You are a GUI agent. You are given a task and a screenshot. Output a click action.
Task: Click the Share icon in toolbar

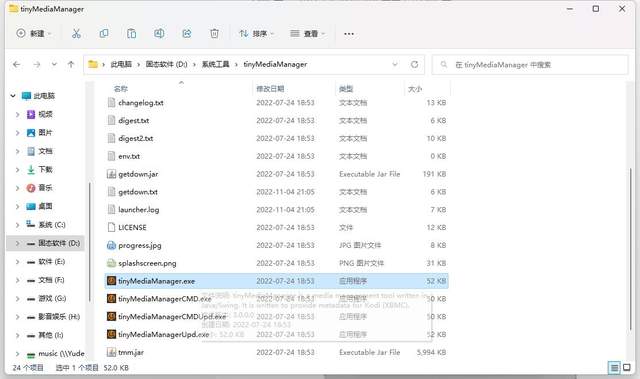pos(187,33)
